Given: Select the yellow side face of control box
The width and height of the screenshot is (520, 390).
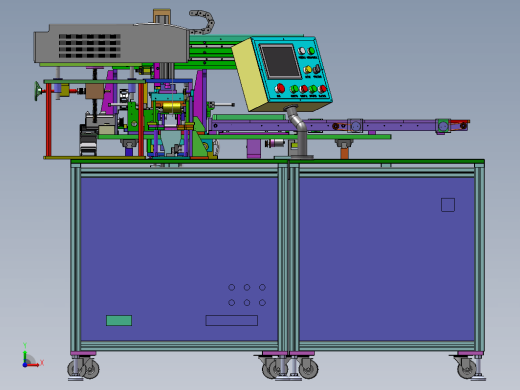Looking at the screenshot, I should coord(249,75).
